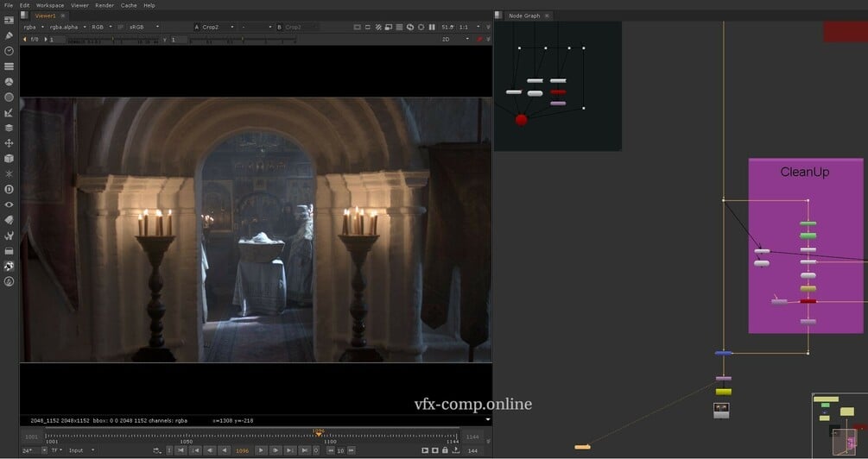Play forward in the viewer
The height and width of the screenshot is (459, 868).
click(x=261, y=450)
